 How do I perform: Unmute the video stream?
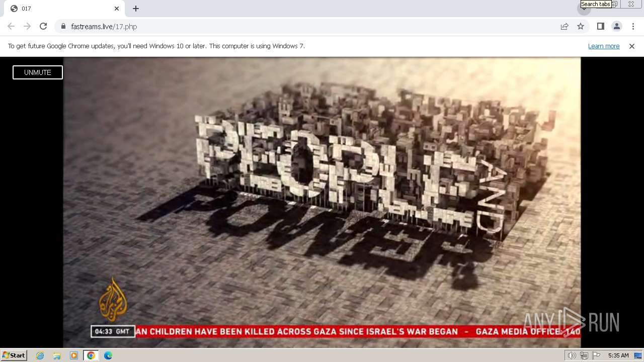[x=38, y=72]
